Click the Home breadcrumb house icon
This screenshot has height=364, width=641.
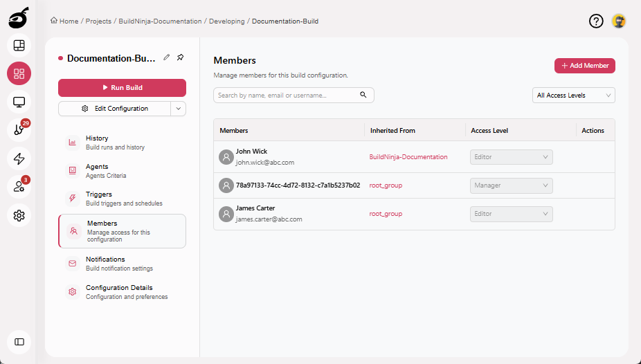tap(53, 21)
